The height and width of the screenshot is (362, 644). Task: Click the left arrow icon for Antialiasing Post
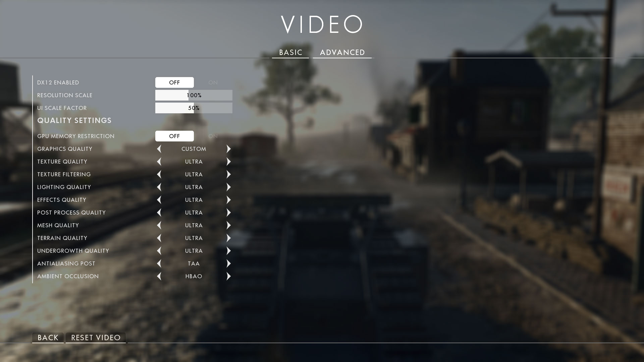point(159,263)
